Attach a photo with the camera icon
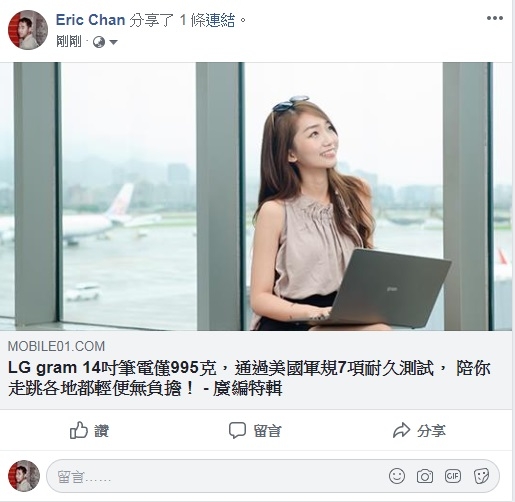This screenshot has width=515, height=502. click(425, 476)
